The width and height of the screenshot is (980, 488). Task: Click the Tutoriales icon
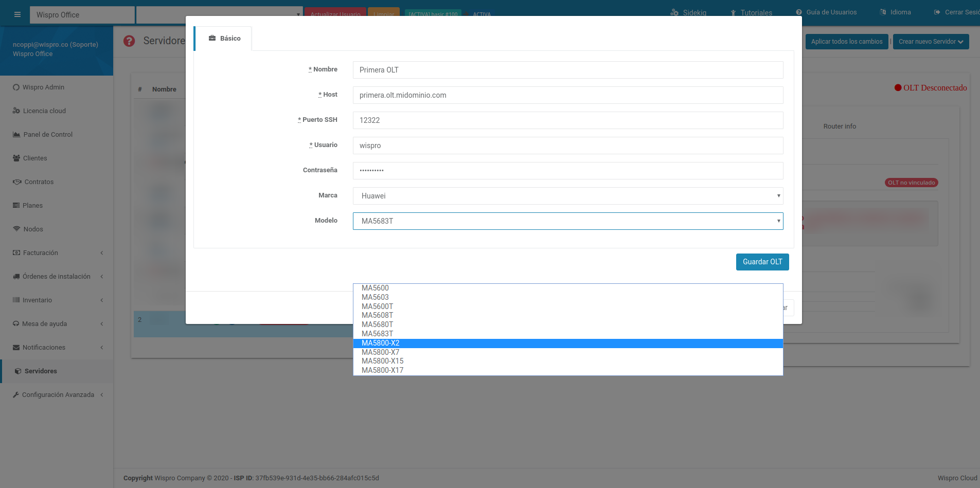pyautogui.click(x=733, y=12)
